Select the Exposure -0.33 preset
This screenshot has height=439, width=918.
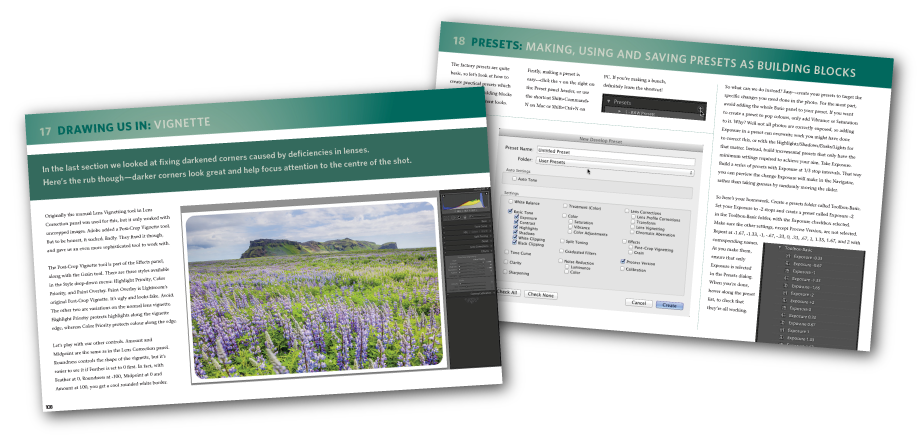808,258
